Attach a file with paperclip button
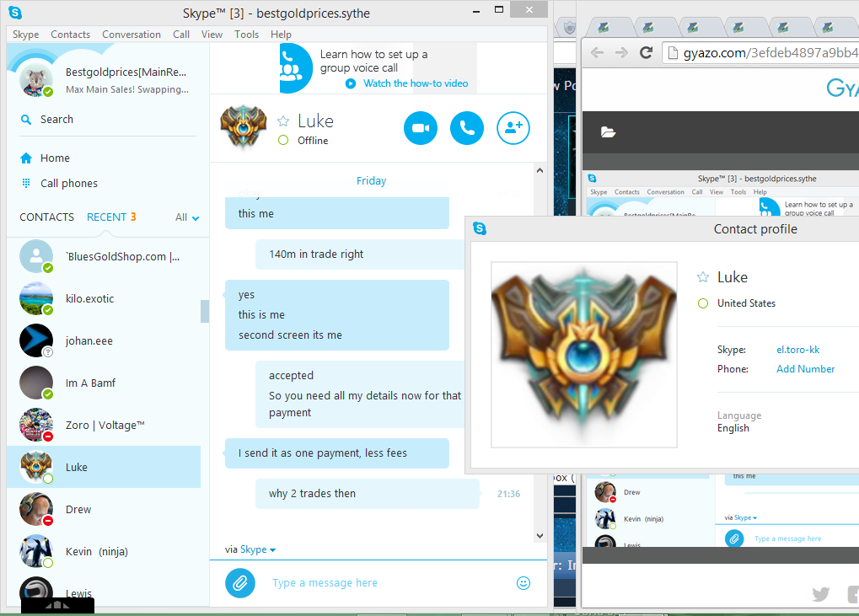 coord(240,583)
